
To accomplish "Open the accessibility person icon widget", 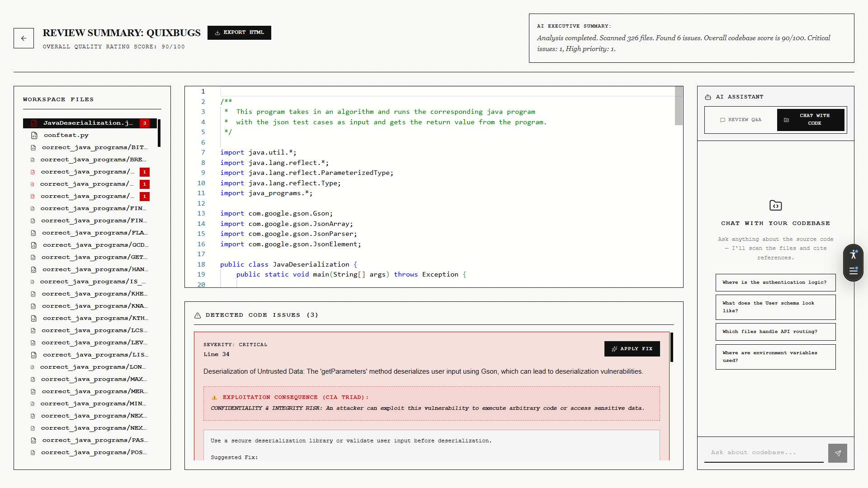I will (853, 254).
